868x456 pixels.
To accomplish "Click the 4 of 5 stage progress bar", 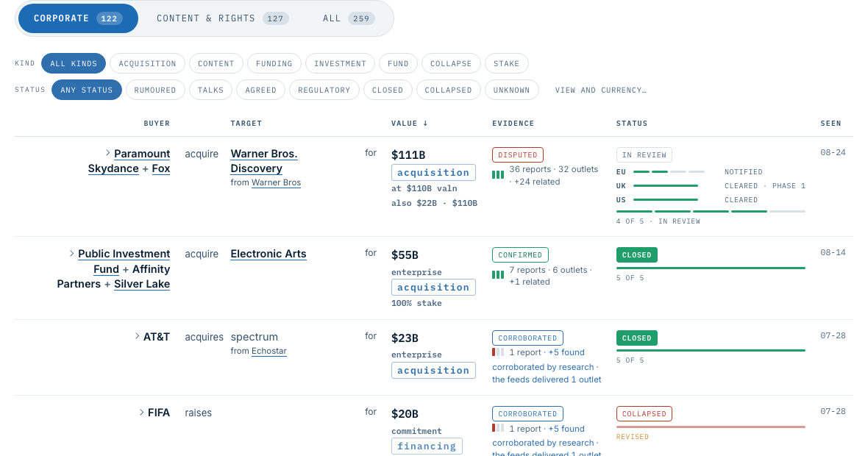I will 711,211.
